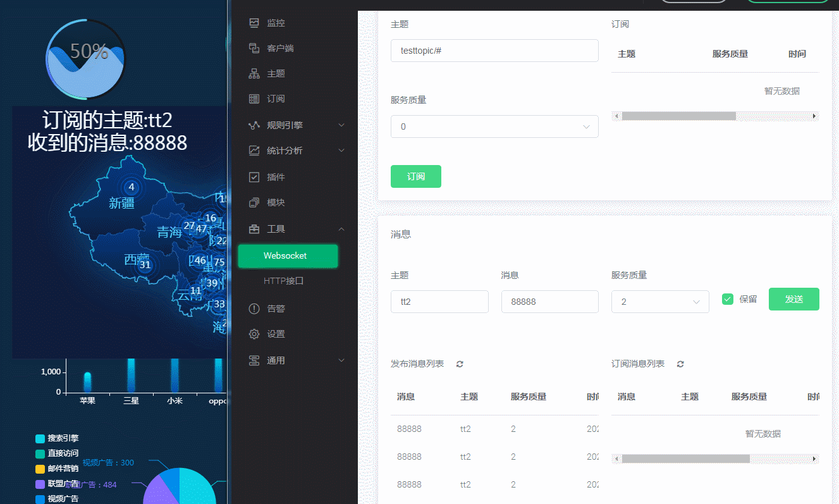
Task: Expand the 通用 submenu chevron
Action: tap(341, 360)
